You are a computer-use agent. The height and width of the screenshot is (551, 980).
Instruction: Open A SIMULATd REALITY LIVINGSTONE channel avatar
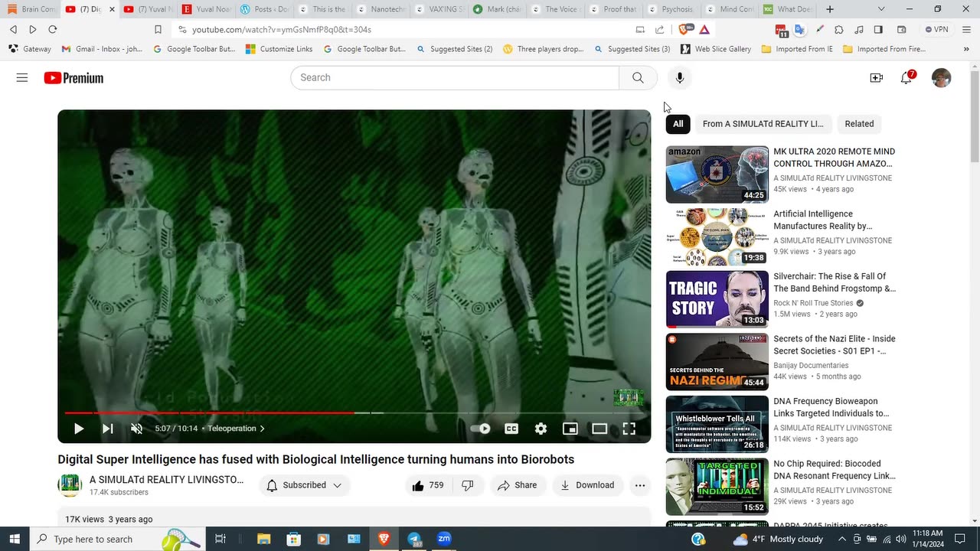tap(70, 485)
